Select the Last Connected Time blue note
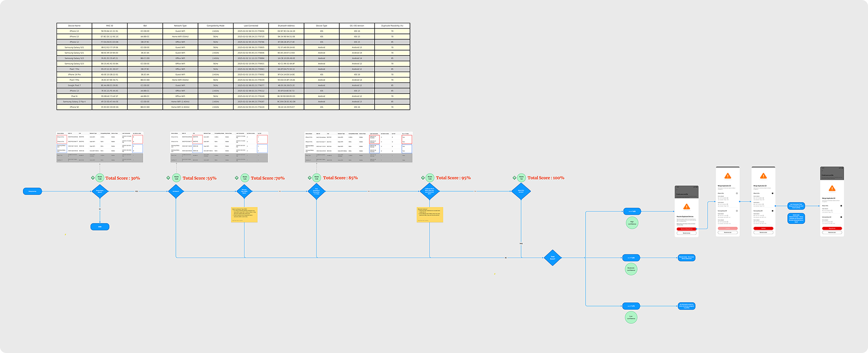This screenshot has height=353, width=868. 796,206
